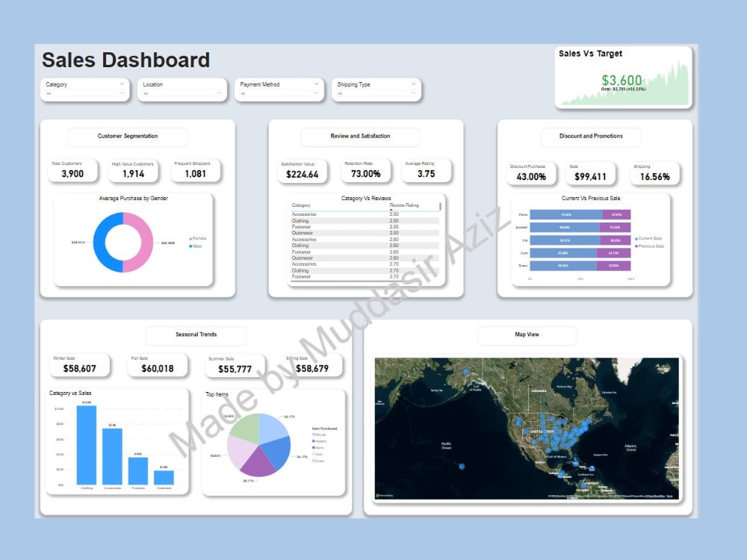Click the Shipping 16.56% card
This screenshot has width=747, height=560.
tap(654, 173)
